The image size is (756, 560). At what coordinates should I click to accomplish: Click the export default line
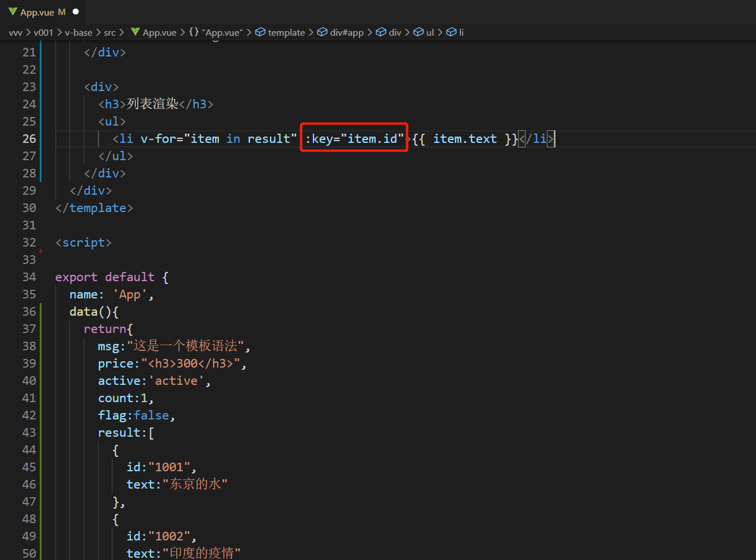pos(112,277)
